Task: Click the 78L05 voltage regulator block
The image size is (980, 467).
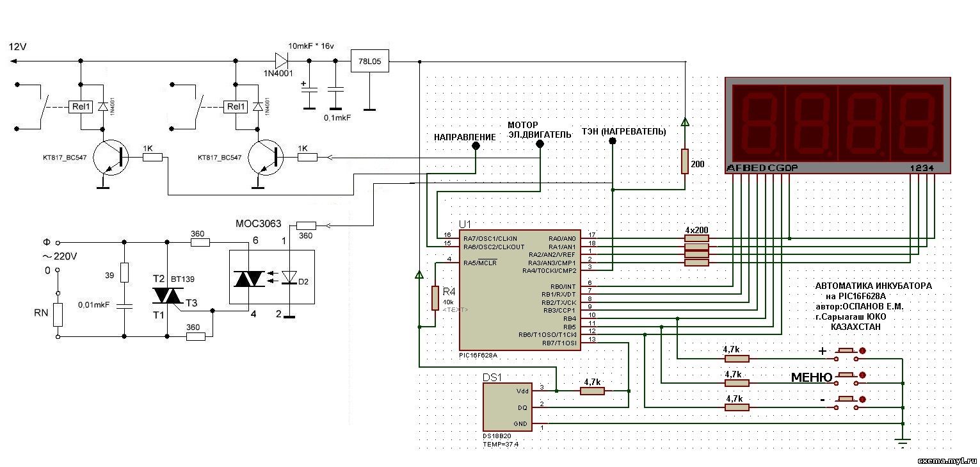Action: point(369,61)
